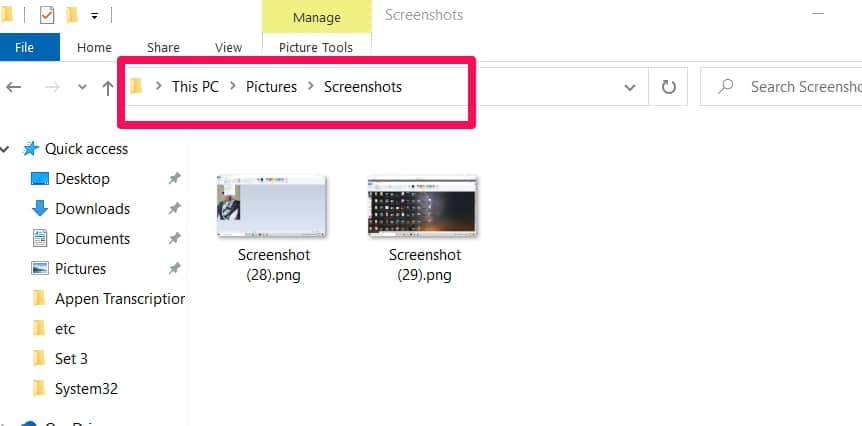Viewport: 862px width, 426px height.
Task: Expand chevron before This PC
Action: (x=159, y=86)
